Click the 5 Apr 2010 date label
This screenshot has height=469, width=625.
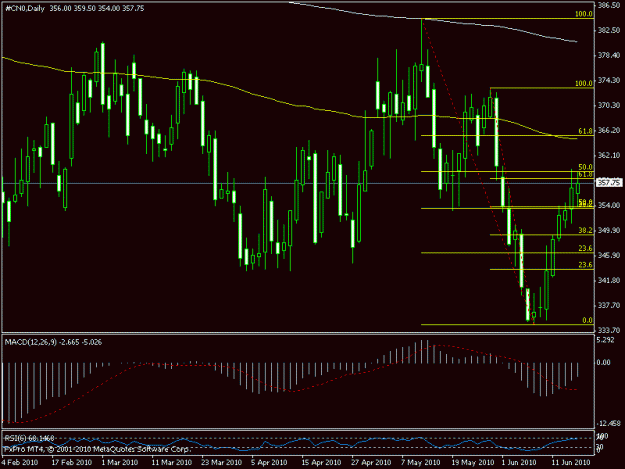(269, 462)
